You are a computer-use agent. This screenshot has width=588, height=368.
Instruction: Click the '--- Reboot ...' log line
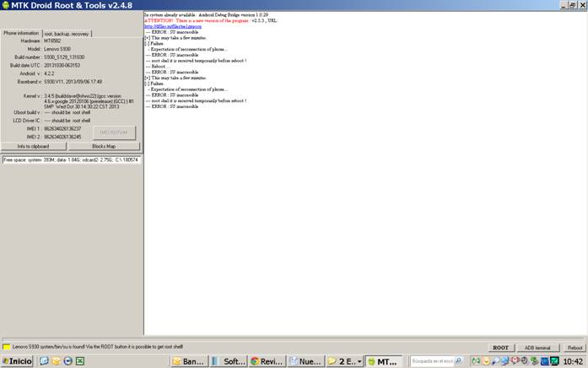pos(158,67)
